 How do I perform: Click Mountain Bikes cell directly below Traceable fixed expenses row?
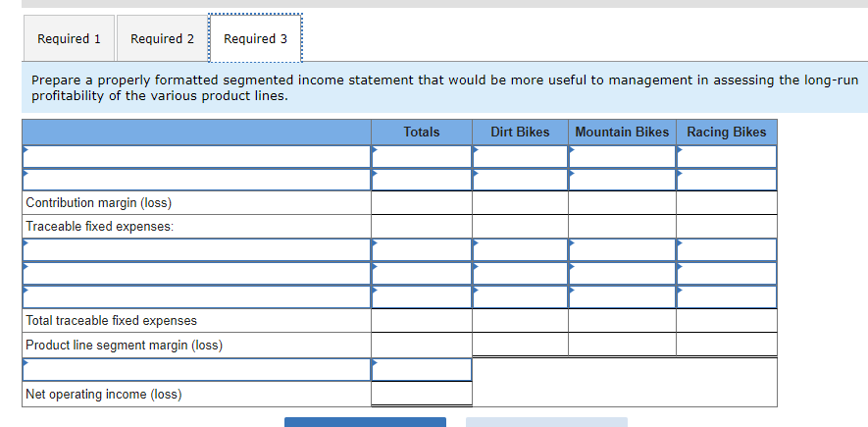622,250
